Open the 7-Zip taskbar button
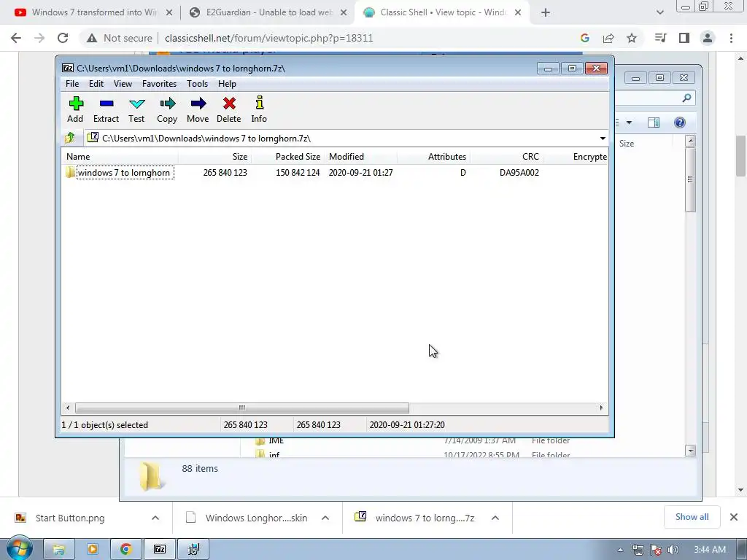 pos(160,550)
